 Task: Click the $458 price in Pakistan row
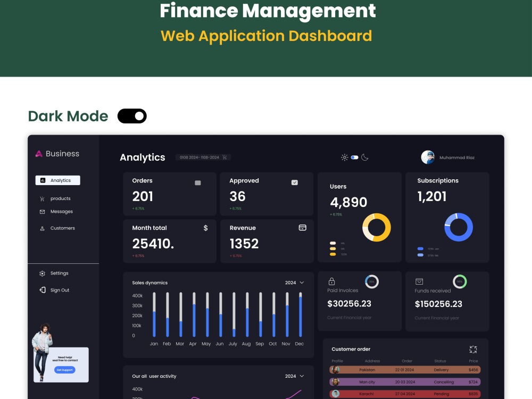click(473, 370)
